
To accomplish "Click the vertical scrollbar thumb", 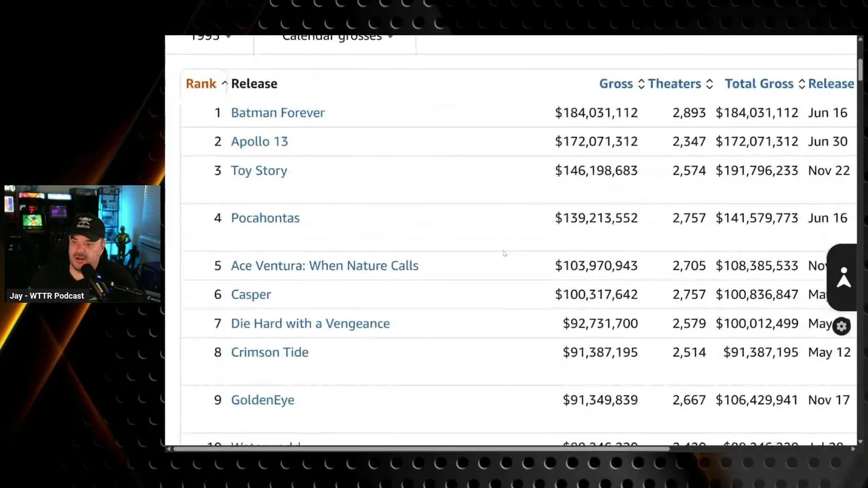I will pyautogui.click(x=860, y=69).
